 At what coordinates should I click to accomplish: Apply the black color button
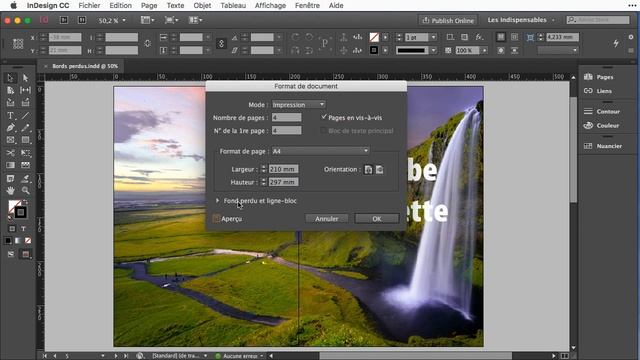(8, 240)
